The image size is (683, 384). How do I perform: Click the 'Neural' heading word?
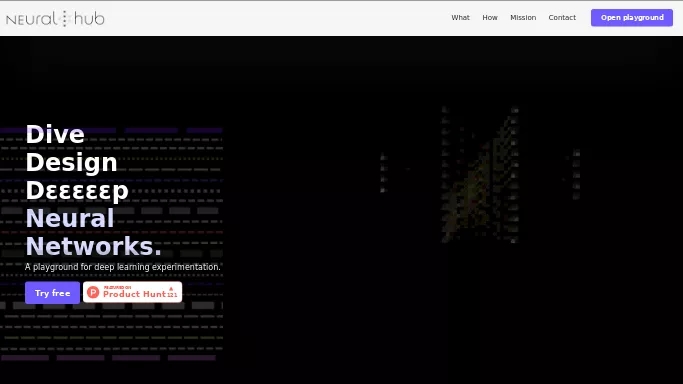[x=70, y=218]
